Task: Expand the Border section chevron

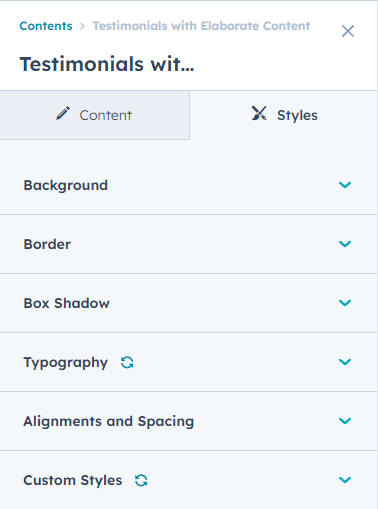Action: [x=345, y=244]
